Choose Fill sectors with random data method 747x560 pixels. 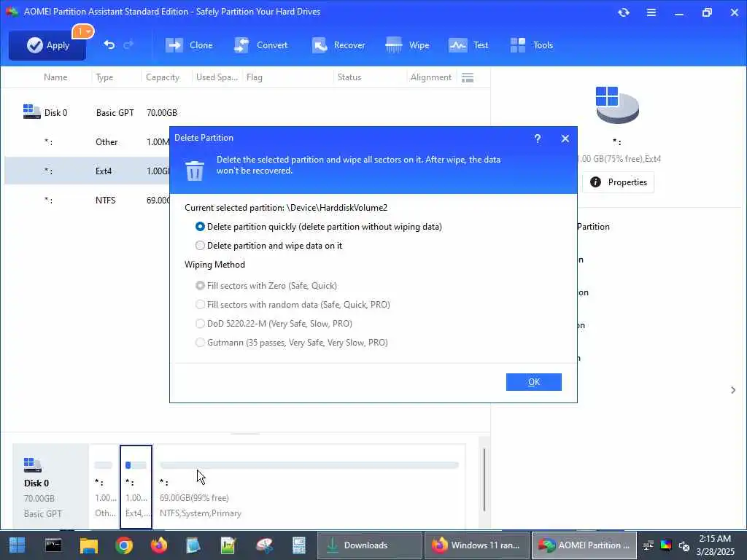click(x=293, y=305)
